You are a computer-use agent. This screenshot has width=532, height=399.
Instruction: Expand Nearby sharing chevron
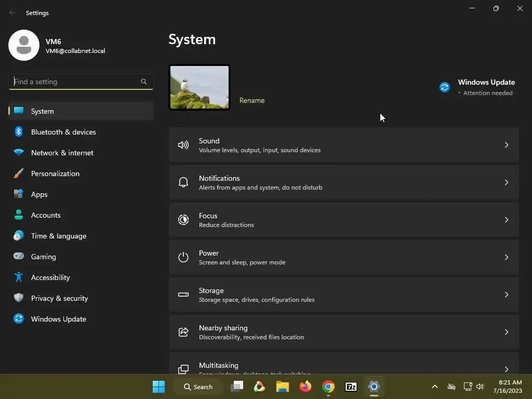[506, 332]
